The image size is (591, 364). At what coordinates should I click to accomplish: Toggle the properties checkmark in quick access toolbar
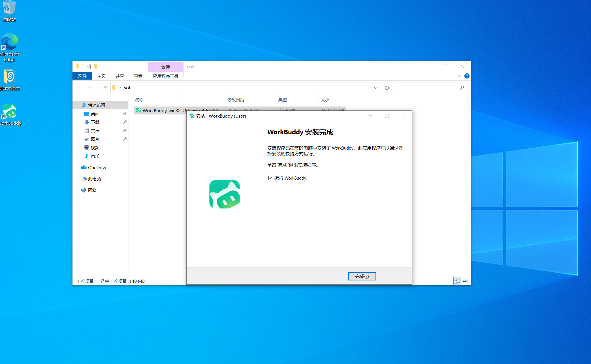pyautogui.click(x=89, y=67)
